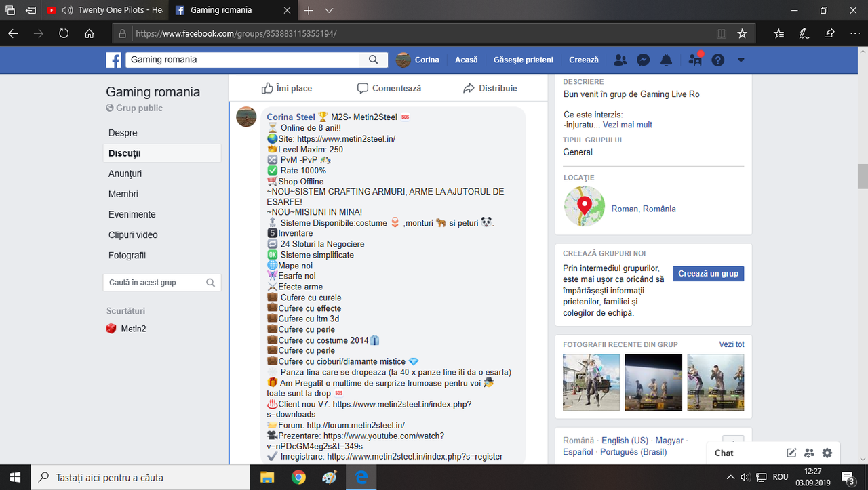Open the location map thumbnail
The height and width of the screenshot is (490, 868).
(585, 206)
